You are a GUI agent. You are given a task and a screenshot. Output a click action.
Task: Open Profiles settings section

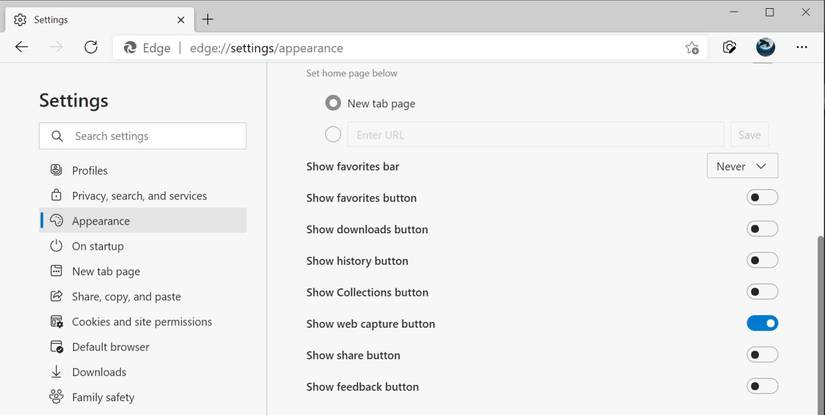[90, 171]
